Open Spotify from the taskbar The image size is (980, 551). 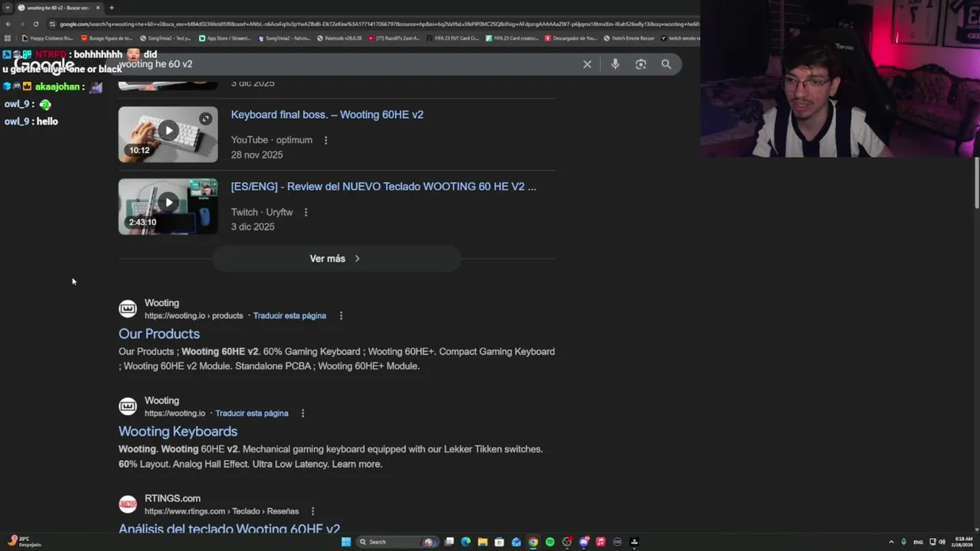point(550,542)
